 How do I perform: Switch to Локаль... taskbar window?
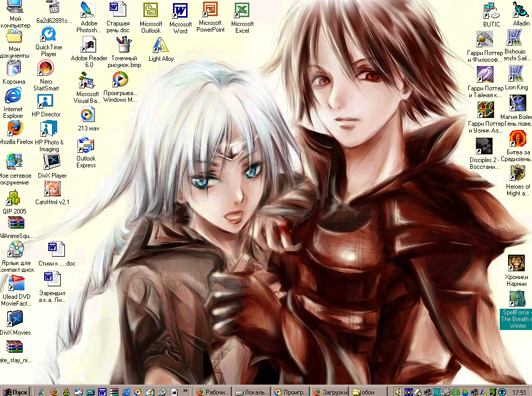coord(252,392)
